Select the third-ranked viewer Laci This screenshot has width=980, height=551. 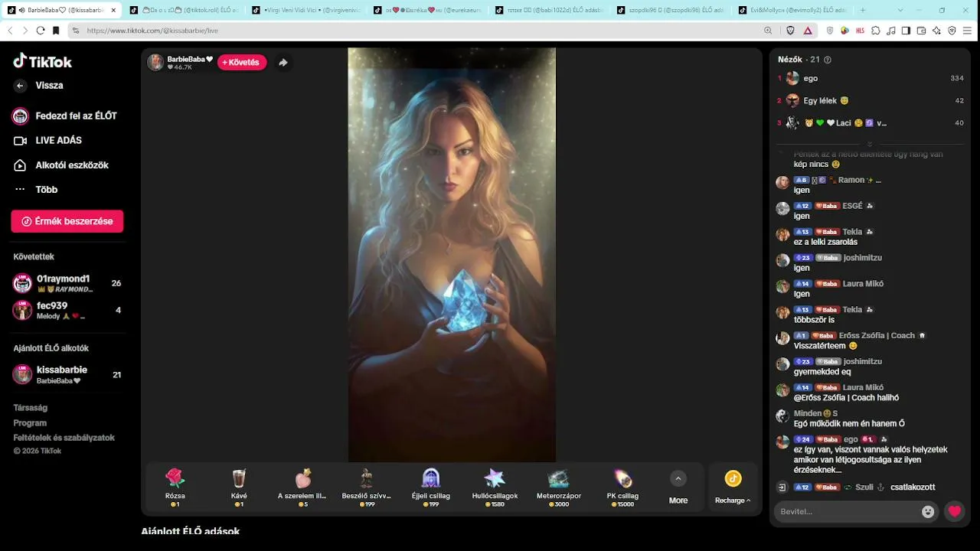(870, 122)
